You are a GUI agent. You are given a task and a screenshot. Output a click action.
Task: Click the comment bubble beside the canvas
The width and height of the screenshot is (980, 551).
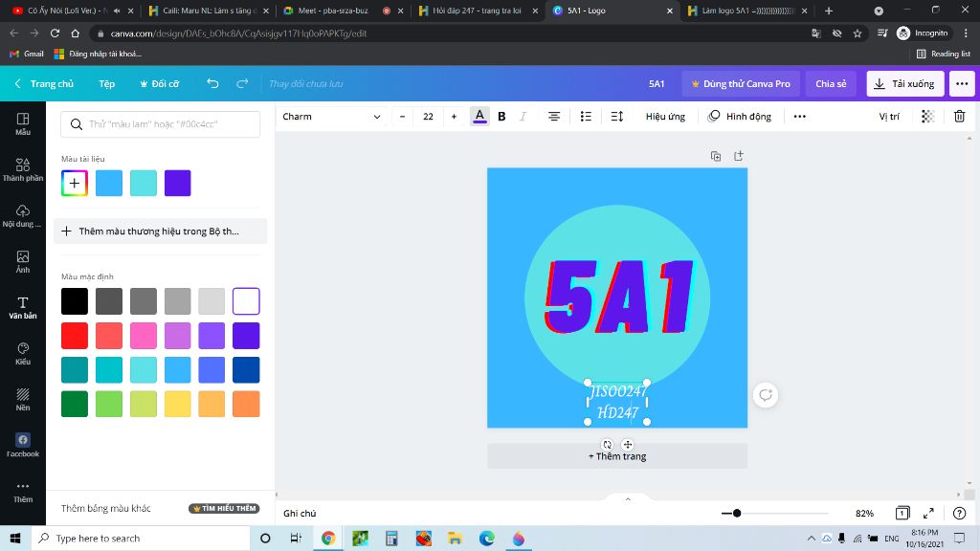[x=766, y=395]
